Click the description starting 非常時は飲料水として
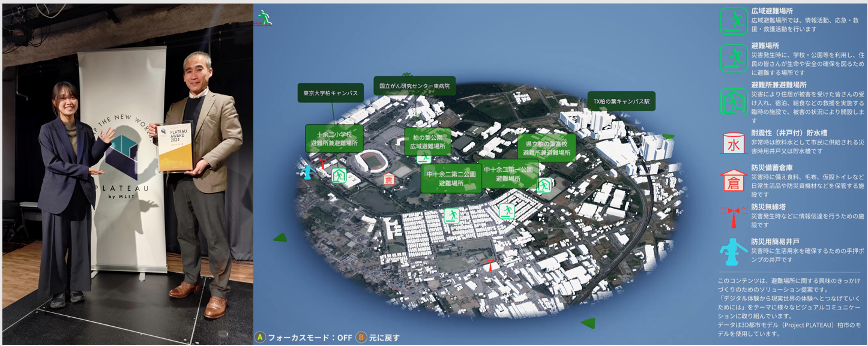The height and width of the screenshot is (346, 868). coord(807,147)
